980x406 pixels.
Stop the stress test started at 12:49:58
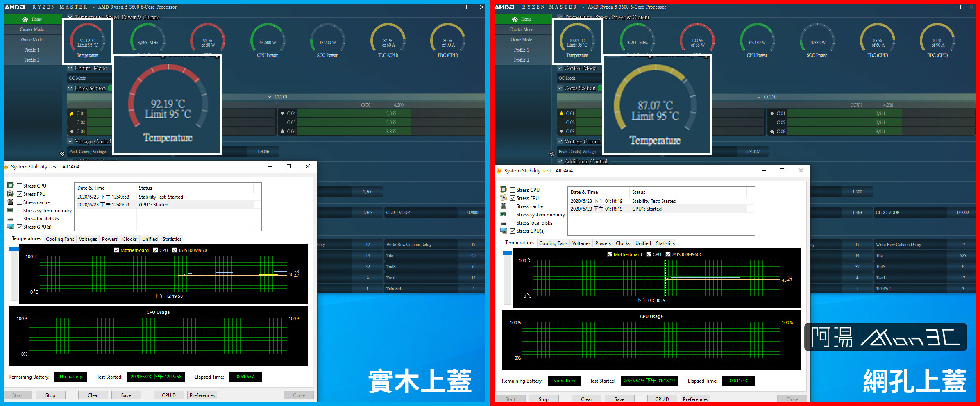click(50, 395)
